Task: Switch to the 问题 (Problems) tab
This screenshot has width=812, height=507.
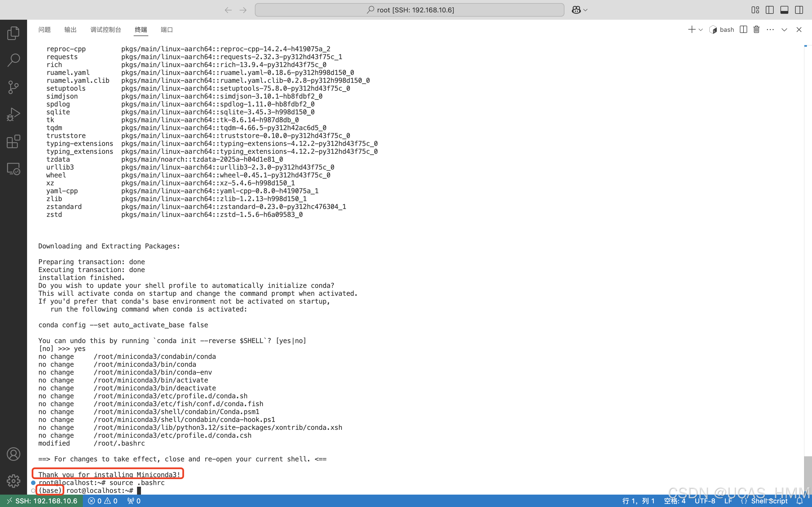Action: click(44, 30)
